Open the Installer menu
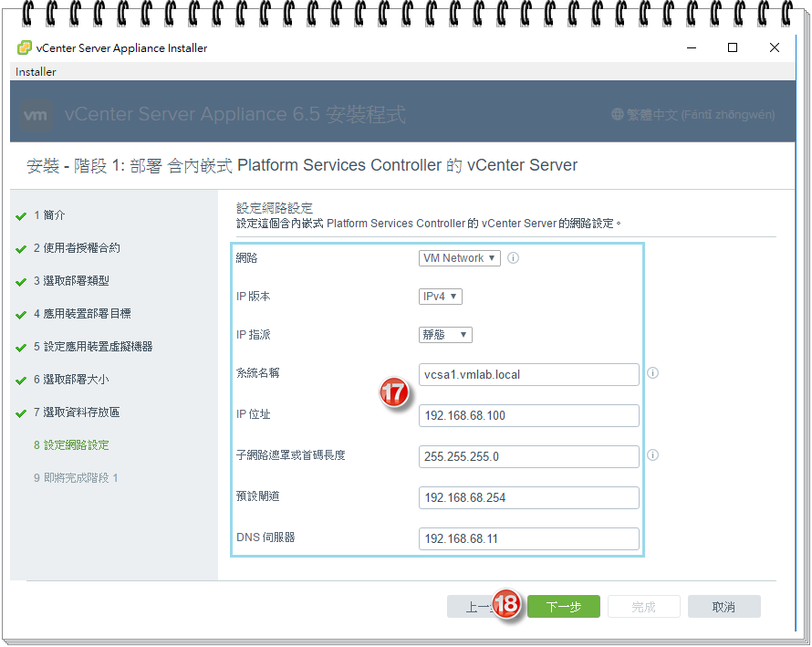This screenshot has height=647, width=812. tap(36, 71)
